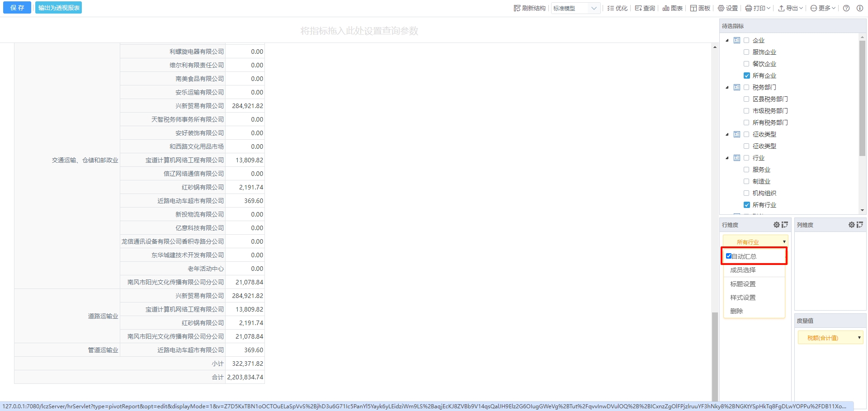Uncheck the 自动汇总 checkbox
The height and width of the screenshot is (411, 868).
(x=729, y=256)
